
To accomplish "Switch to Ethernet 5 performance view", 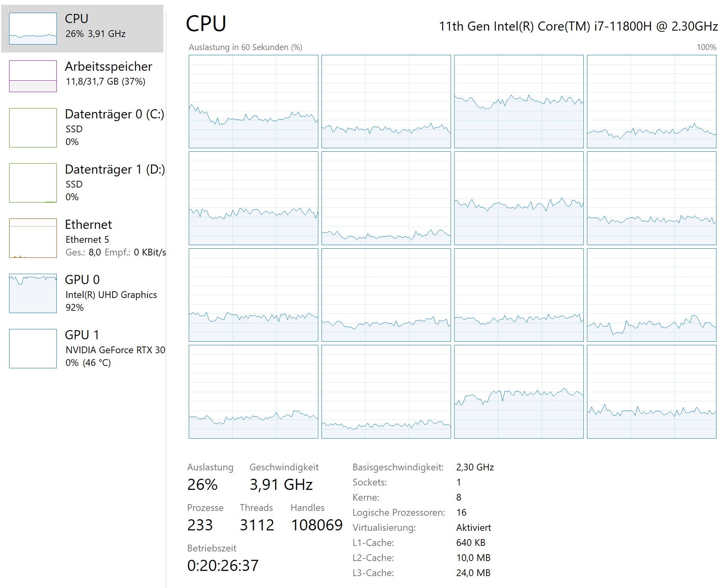I will pos(87,240).
